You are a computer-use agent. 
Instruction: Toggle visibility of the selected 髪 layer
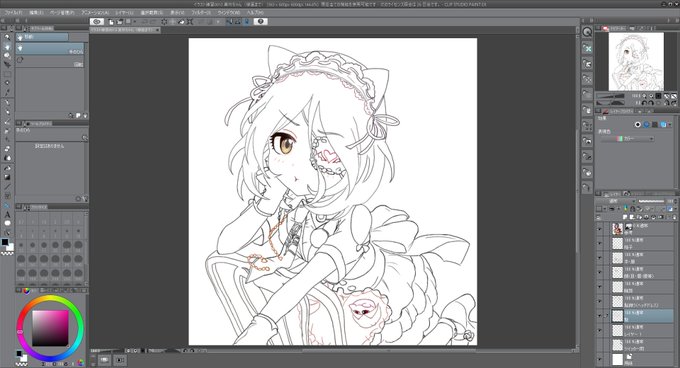tap(600, 316)
